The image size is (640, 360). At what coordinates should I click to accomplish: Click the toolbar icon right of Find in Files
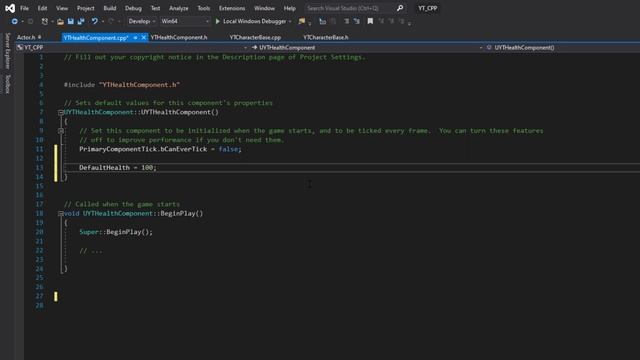point(322,21)
